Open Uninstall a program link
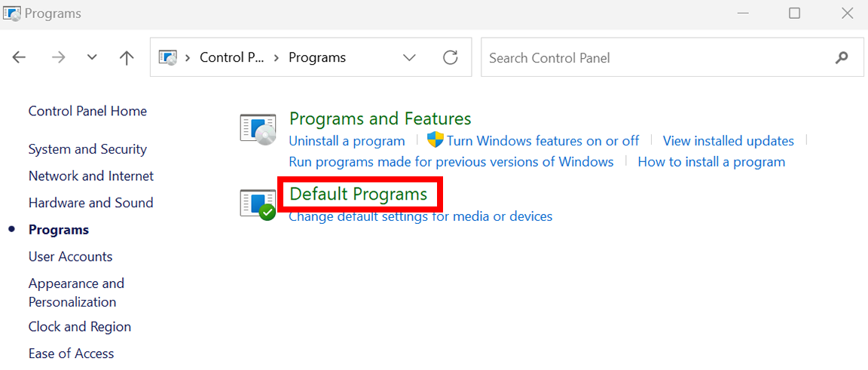The width and height of the screenshot is (868, 370). click(x=347, y=141)
